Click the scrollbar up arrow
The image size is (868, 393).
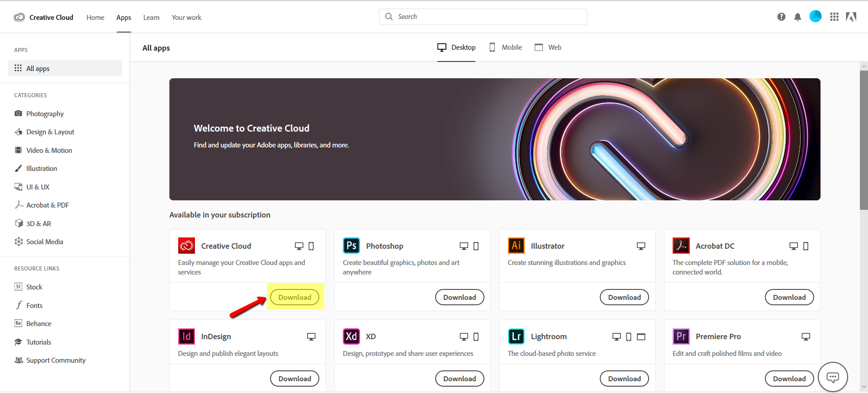tap(863, 66)
